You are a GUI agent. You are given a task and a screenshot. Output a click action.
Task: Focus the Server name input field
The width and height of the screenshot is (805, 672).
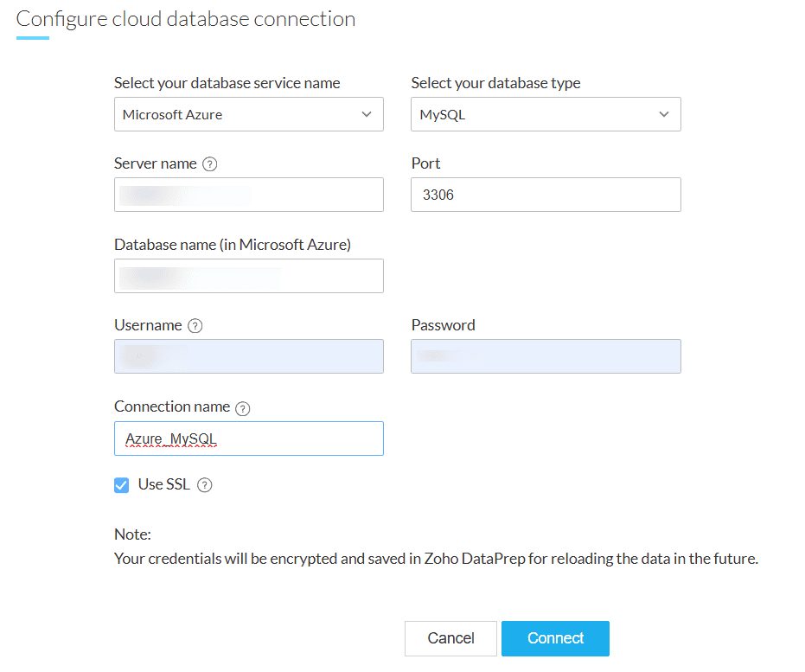[x=248, y=195]
